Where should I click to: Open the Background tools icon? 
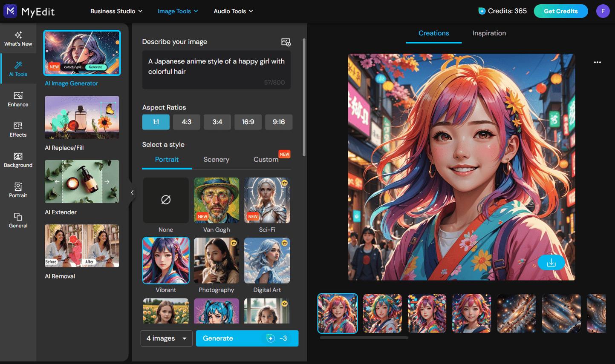coord(18,159)
